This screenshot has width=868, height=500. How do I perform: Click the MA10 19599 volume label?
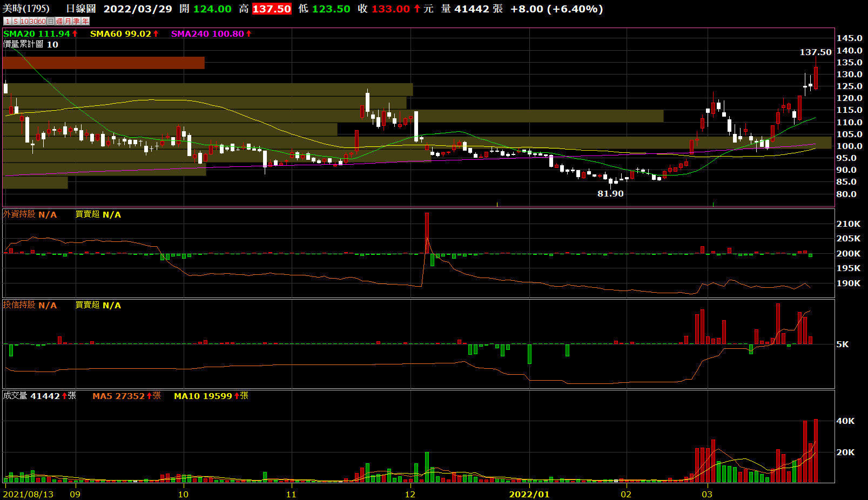(211, 396)
